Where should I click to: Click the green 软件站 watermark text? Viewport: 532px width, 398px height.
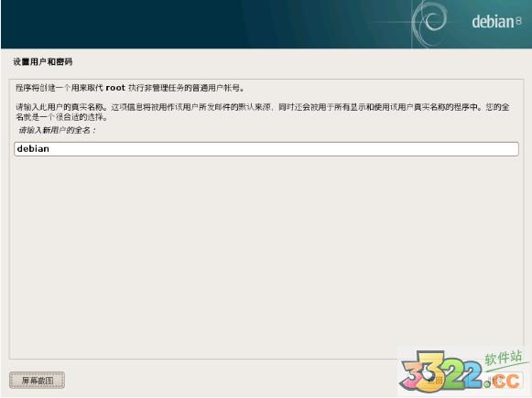[x=504, y=358]
